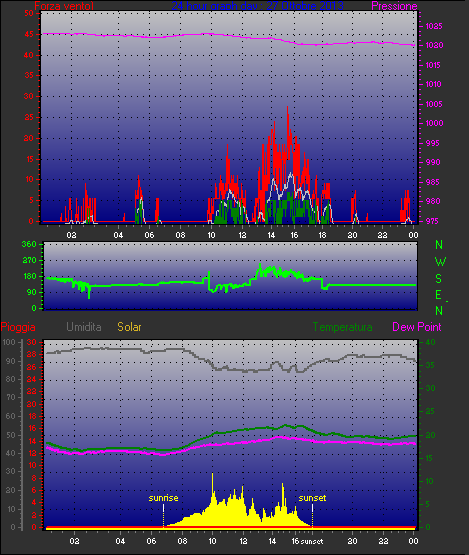Click the Solar legend label
Screen dimensions: 469x555
coord(129,327)
